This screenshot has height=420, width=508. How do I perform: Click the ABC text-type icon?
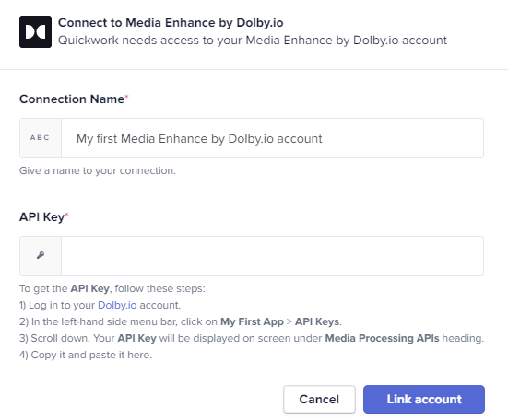(41, 138)
